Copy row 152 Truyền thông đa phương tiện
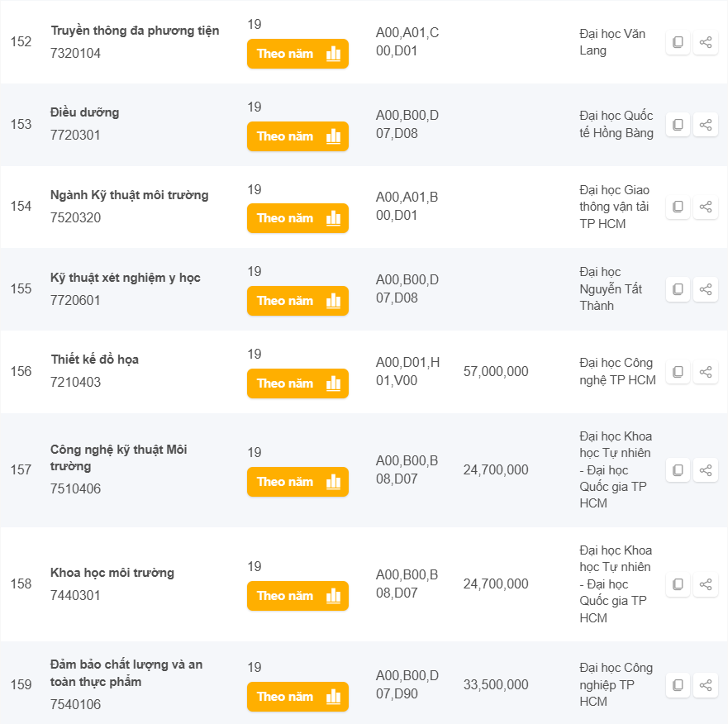This screenshot has height=724, width=728. 678,42
